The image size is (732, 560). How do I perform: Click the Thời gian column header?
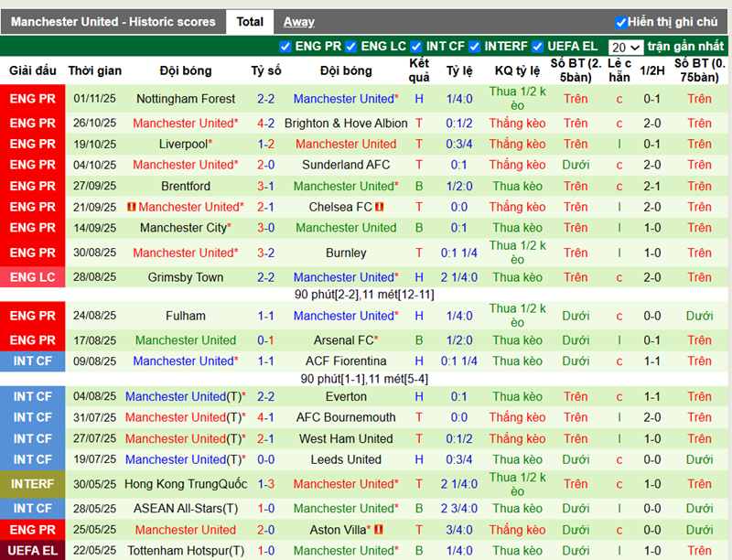pos(95,70)
